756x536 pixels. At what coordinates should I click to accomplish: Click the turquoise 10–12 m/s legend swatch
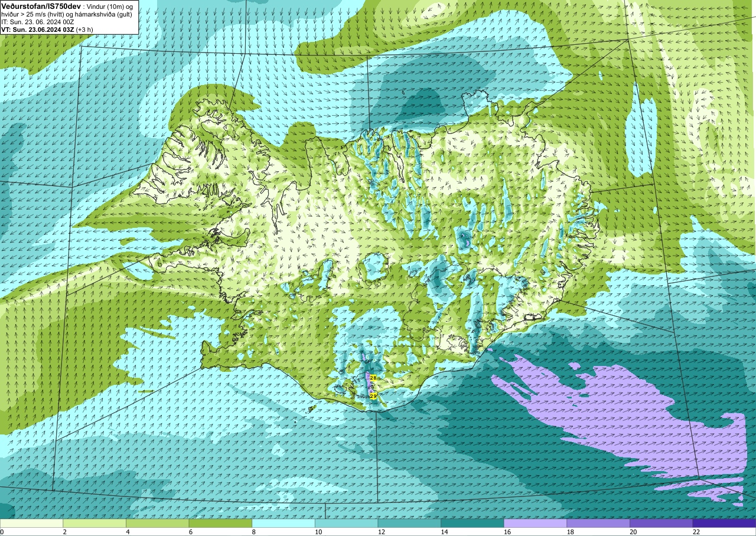(347, 523)
